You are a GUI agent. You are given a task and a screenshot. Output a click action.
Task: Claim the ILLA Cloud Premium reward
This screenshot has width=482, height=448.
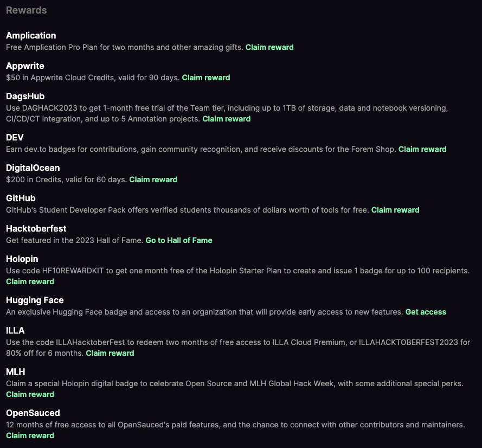pos(110,353)
